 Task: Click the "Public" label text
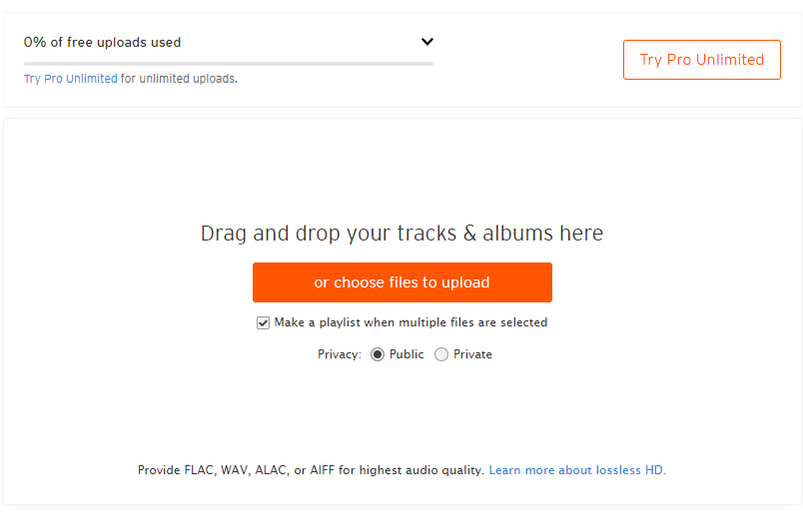click(x=406, y=355)
